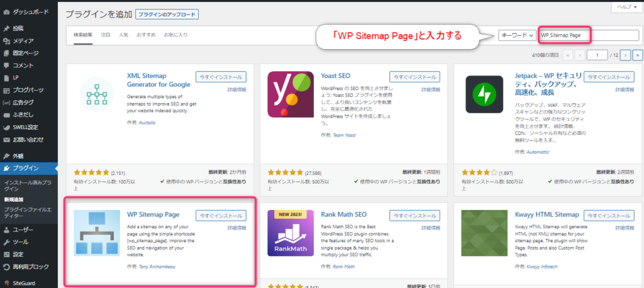Click the Kwayy HTML Sitemap plugin thumbnail
This screenshot has width=644, height=288.
484,233
